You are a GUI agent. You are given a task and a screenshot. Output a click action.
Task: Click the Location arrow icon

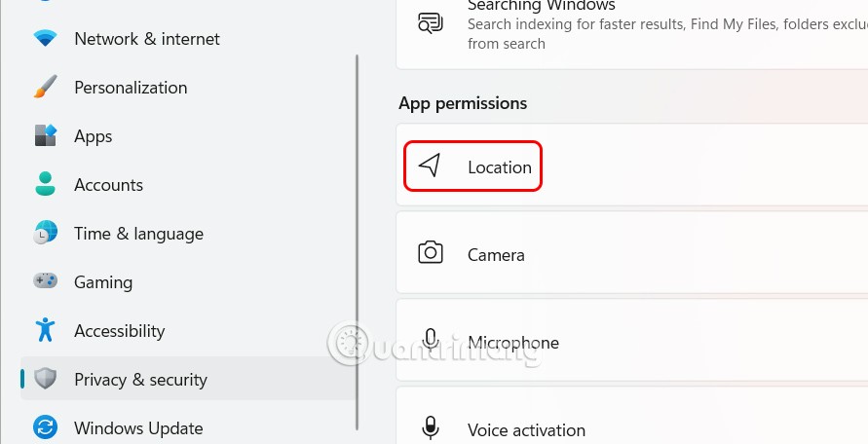tap(430, 166)
